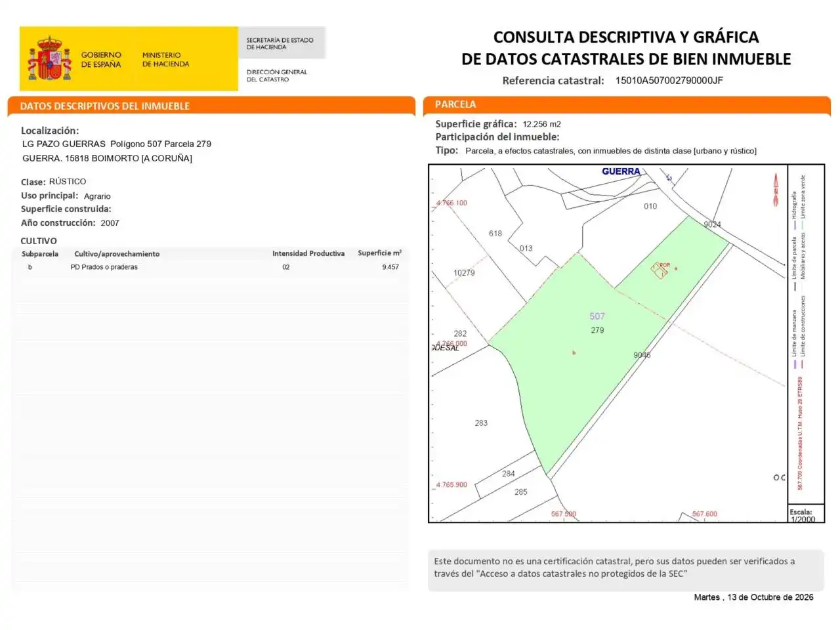Select the parcel type description starting "Parcela, a efectos catastrales"

pos(611,151)
